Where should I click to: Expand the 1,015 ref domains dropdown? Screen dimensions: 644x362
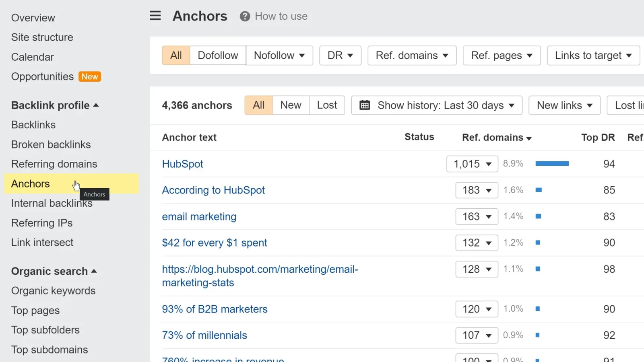472,164
